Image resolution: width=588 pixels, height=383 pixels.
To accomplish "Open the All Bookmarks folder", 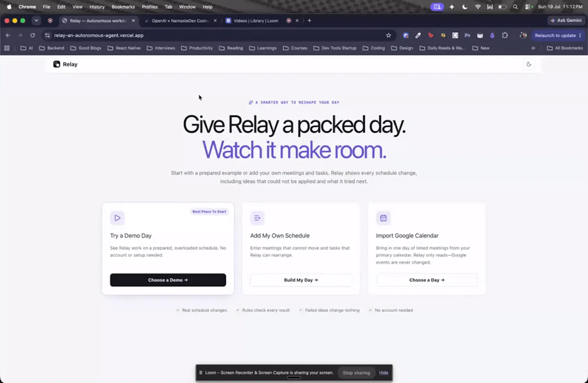I will 565,48.
